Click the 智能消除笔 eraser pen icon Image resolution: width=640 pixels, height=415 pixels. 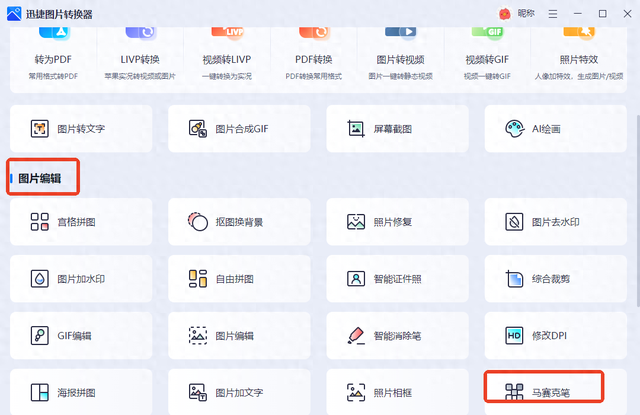(356, 336)
